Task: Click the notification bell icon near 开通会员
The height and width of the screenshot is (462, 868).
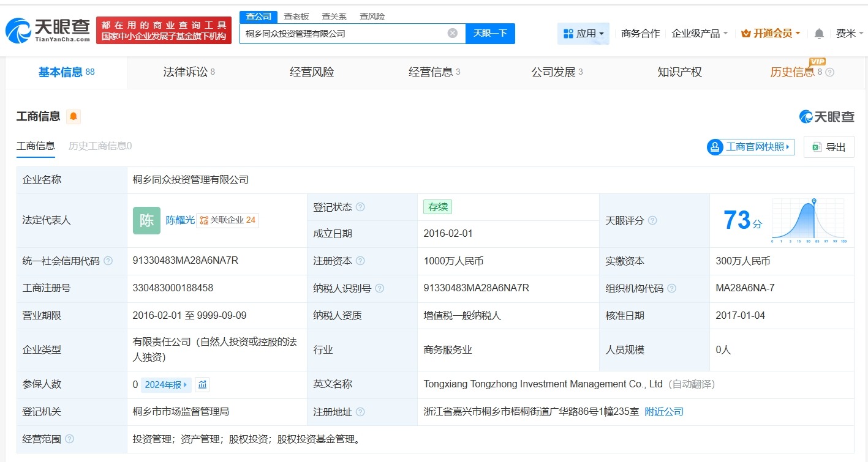Action: [x=818, y=34]
